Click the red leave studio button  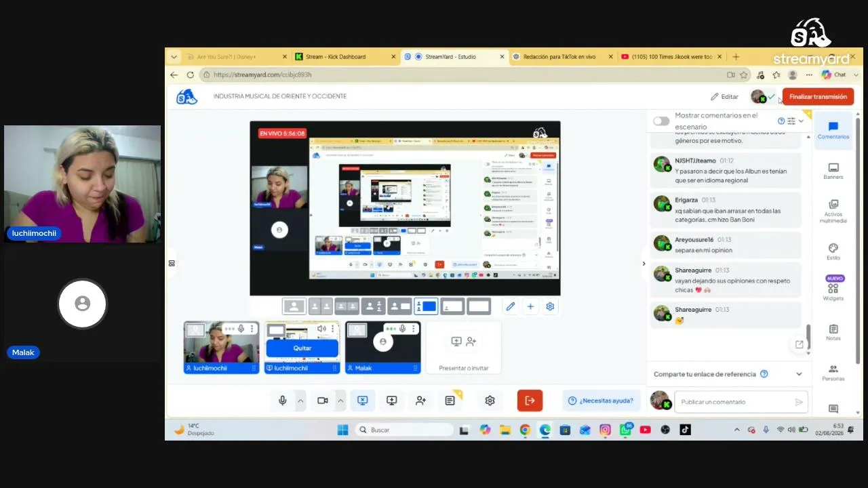(x=530, y=401)
